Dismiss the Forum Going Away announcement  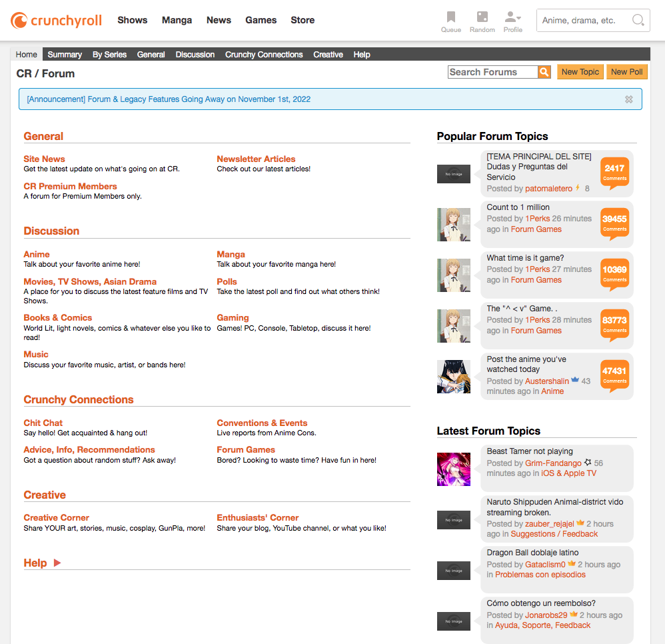[628, 99]
